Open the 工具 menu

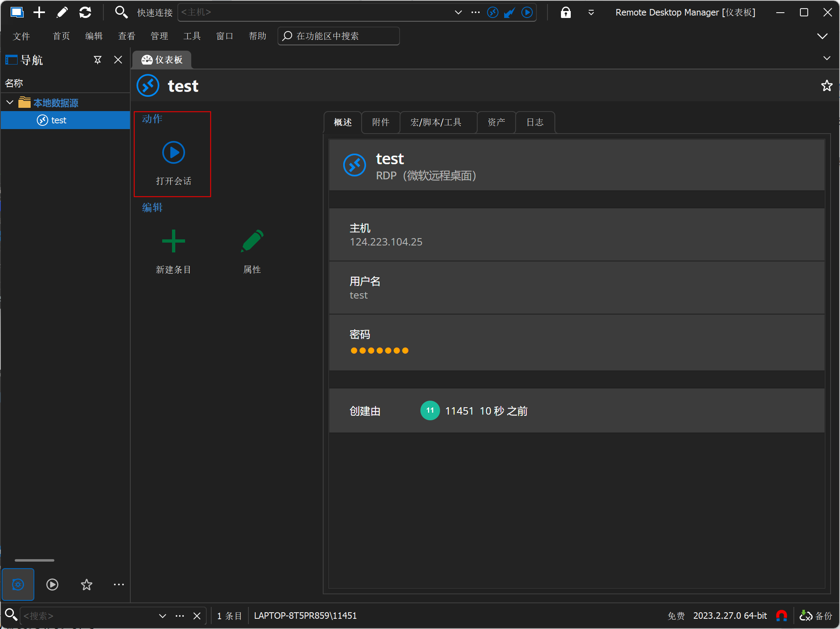point(192,36)
